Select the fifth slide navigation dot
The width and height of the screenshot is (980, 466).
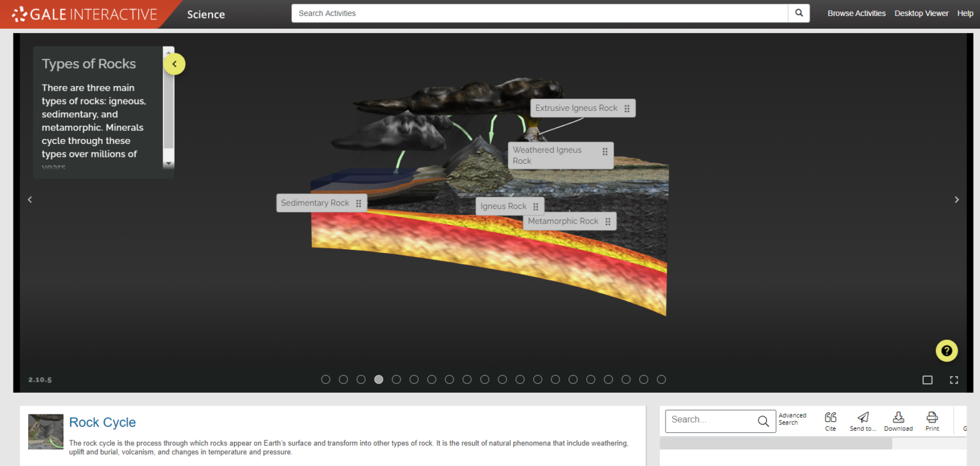pos(396,379)
